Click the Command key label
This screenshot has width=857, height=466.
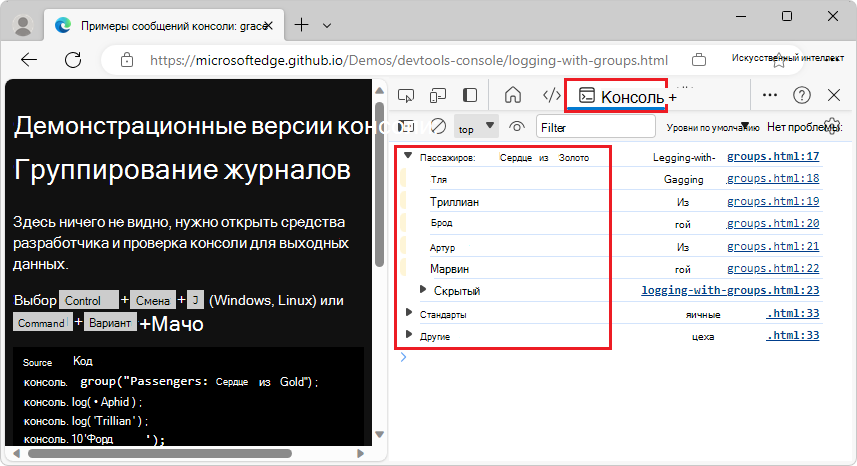[x=42, y=323]
